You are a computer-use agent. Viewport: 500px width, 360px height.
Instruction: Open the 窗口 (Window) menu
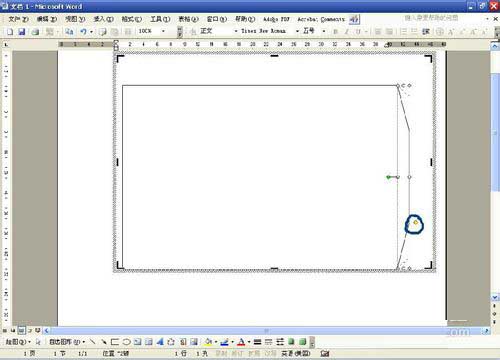[217, 19]
